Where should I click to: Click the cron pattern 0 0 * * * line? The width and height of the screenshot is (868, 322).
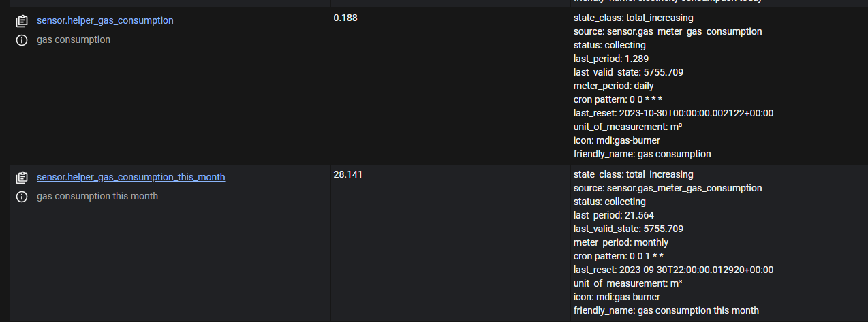coord(618,99)
